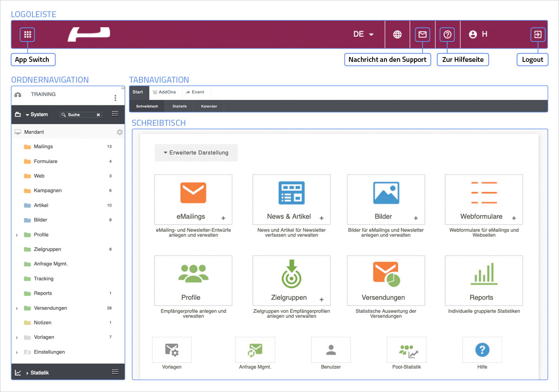Switch to the AddOns tab
The height and width of the screenshot is (392, 559).
165,92
